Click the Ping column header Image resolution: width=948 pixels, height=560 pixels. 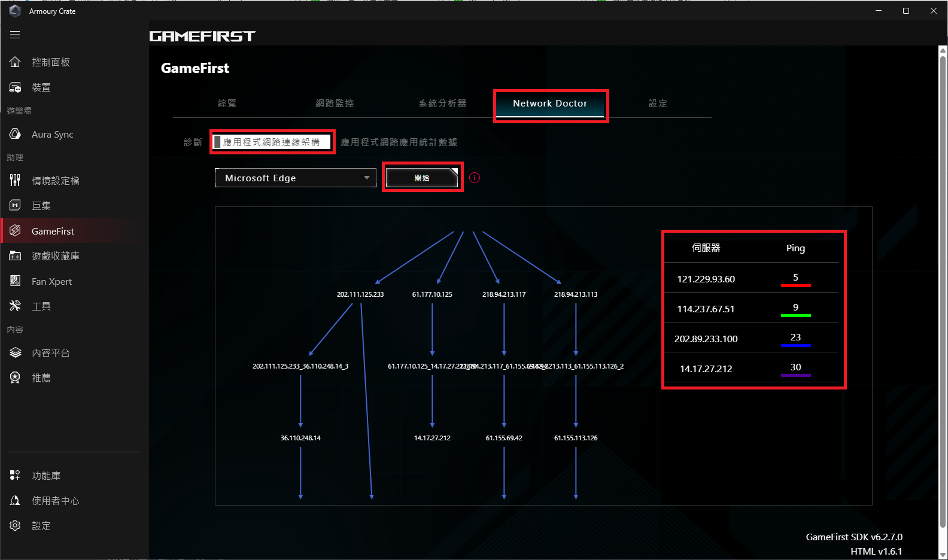coord(795,248)
